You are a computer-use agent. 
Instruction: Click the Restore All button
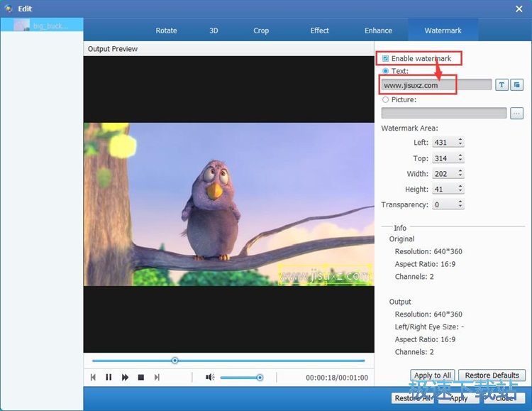click(413, 398)
